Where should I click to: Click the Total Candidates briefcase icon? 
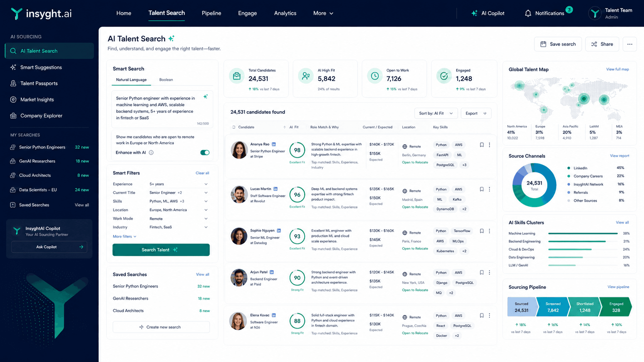click(x=237, y=76)
